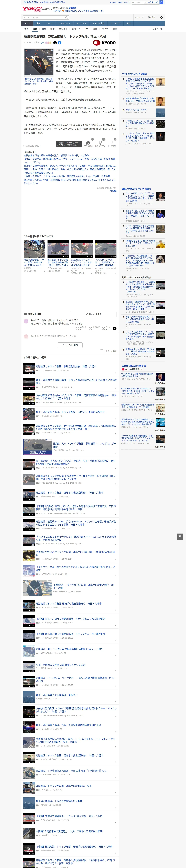Image resolution: width=186 pixels, height=868 pixels.
Task: Open related link 女子高生らが海中遺跡の遺構を発見
Action: coord(56,156)
